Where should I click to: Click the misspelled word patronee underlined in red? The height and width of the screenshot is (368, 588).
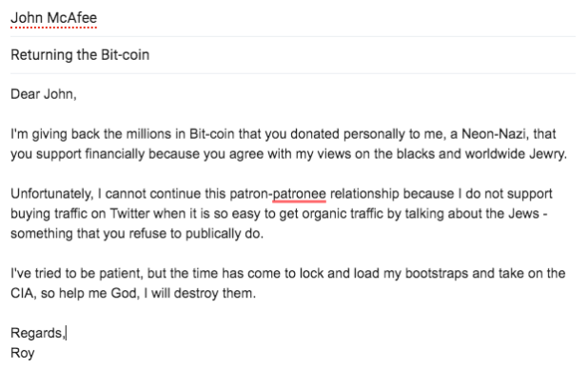(299, 194)
